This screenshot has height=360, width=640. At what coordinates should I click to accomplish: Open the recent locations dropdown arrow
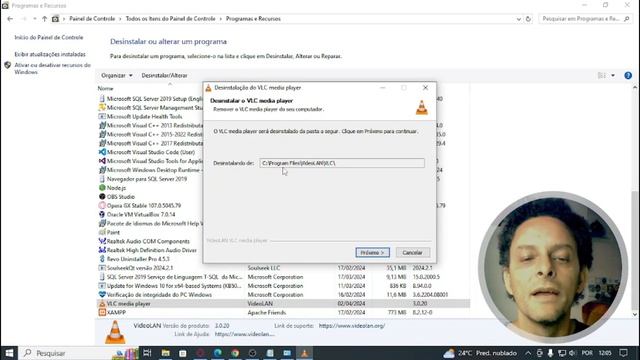(35, 19)
